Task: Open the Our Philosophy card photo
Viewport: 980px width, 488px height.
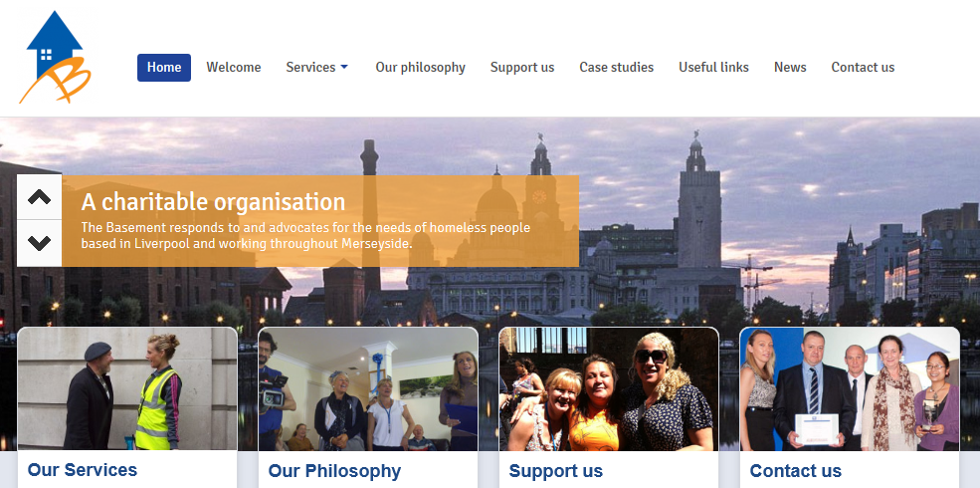Action: [x=368, y=388]
